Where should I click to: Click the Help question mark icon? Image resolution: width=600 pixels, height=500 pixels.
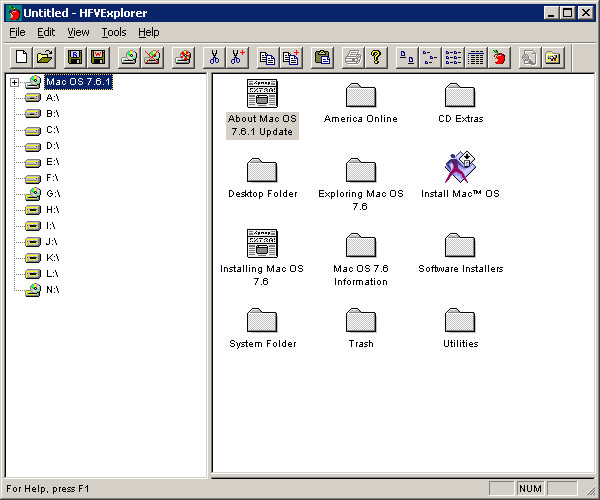[376, 57]
